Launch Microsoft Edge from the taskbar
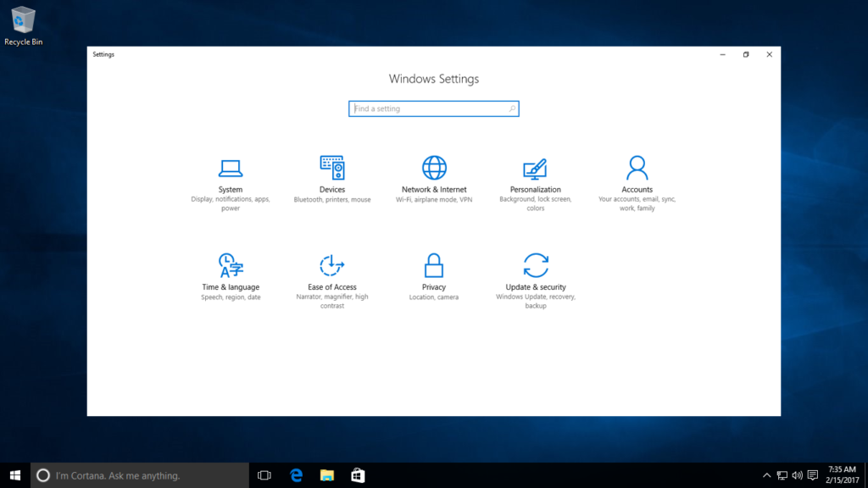This screenshot has width=868, height=488. tap(295, 475)
